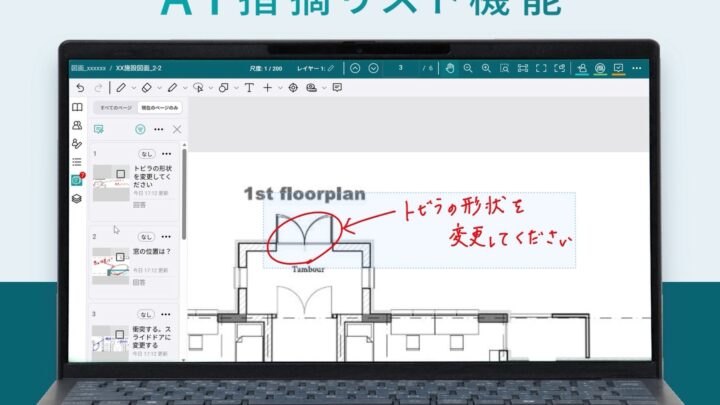Click the screen capture icon in header
The image size is (720, 405).
pyautogui.click(x=559, y=68)
